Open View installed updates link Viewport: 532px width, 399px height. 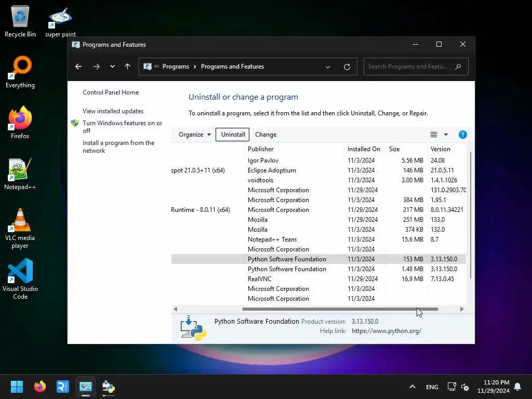113,111
